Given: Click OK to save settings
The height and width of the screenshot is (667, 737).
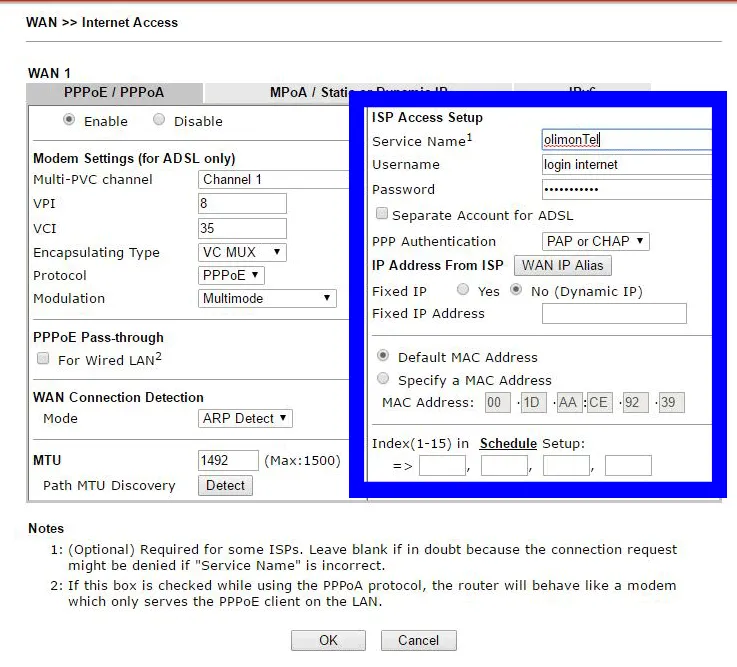Looking at the screenshot, I should (328, 640).
